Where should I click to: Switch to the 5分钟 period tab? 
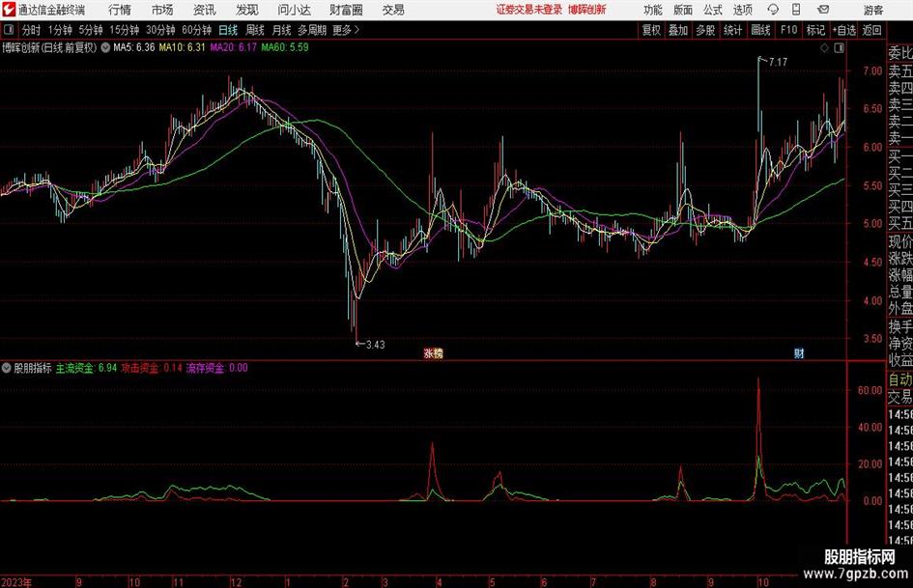[91, 30]
